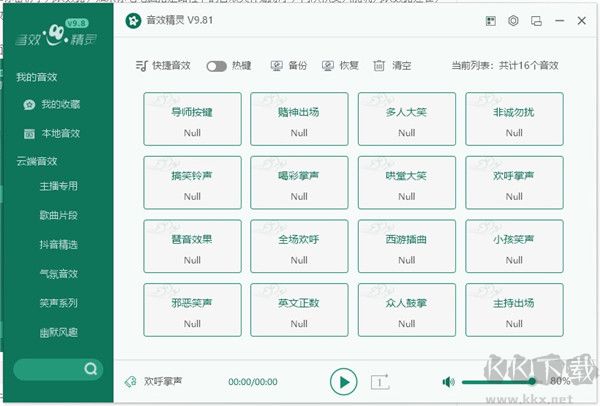Click the 快捷音效 list icon
The image size is (600, 406).
[x=141, y=66]
